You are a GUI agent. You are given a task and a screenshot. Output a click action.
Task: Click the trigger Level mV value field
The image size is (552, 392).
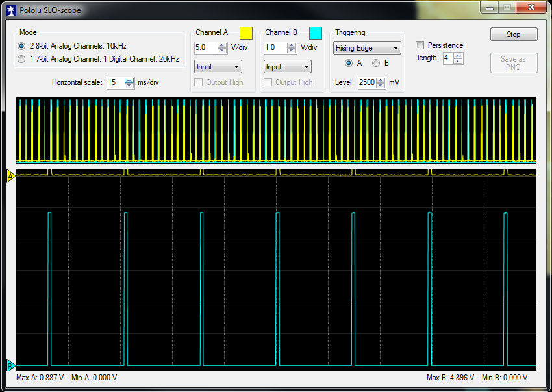click(x=367, y=82)
